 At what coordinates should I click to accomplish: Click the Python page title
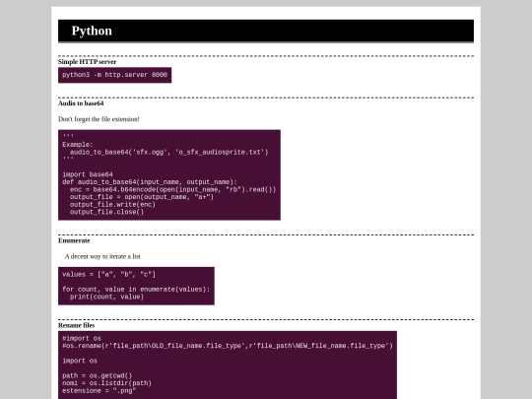(92, 31)
